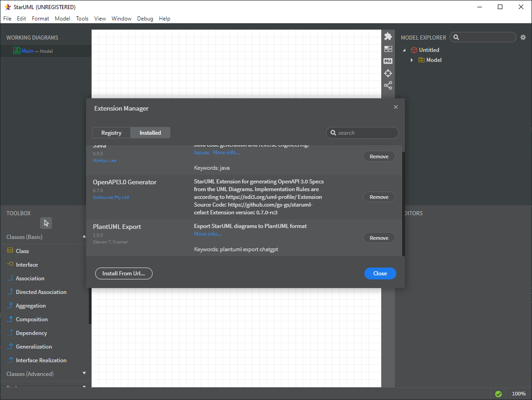This screenshot has width=532, height=400.
Task: Open the Extension Manager puzzle icon
Action: (x=388, y=36)
